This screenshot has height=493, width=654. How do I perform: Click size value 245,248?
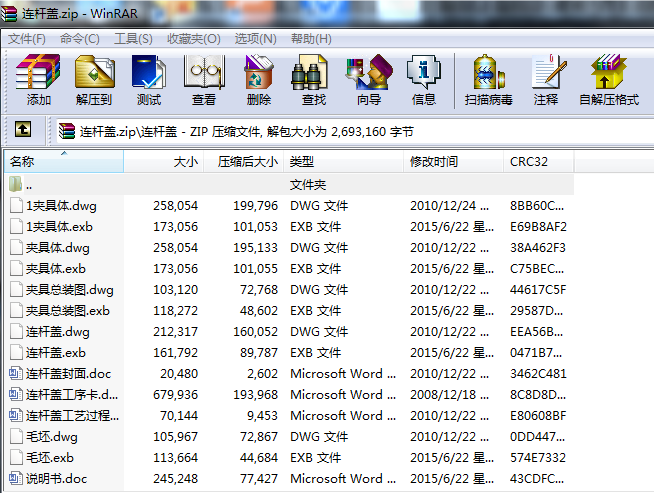175,478
